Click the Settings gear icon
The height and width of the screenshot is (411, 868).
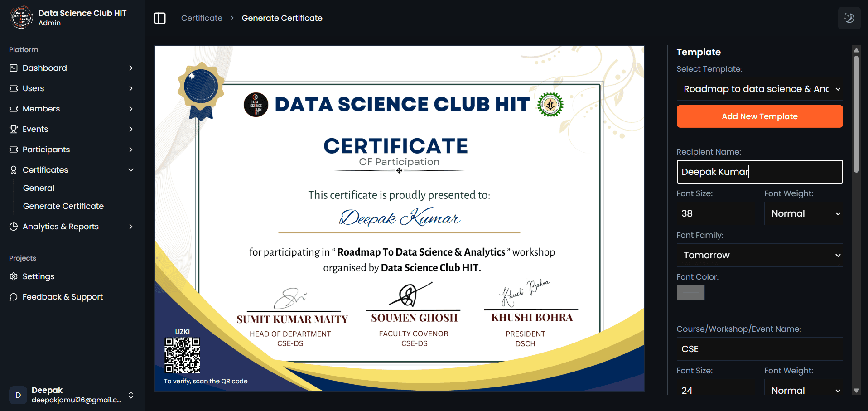coord(14,276)
